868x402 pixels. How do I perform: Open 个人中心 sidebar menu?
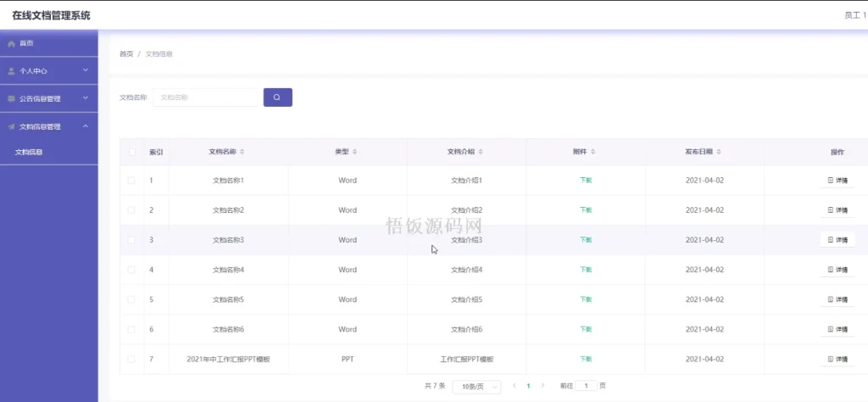tap(48, 71)
